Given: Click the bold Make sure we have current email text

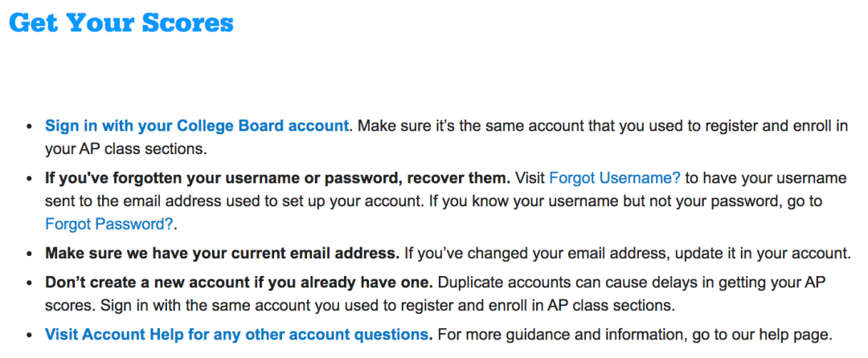Looking at the screenshot, I should pyautogui.click(x=222, y=254).
